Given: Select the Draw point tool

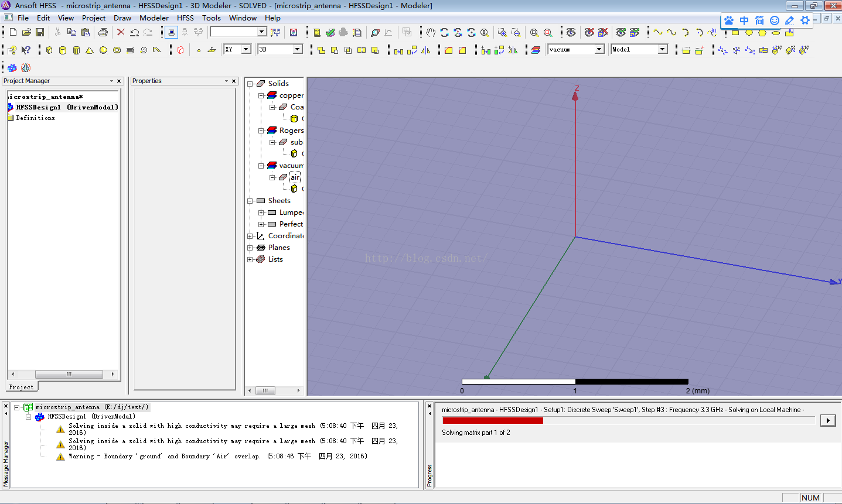Looking at the screenshot, I should (199, 50).
